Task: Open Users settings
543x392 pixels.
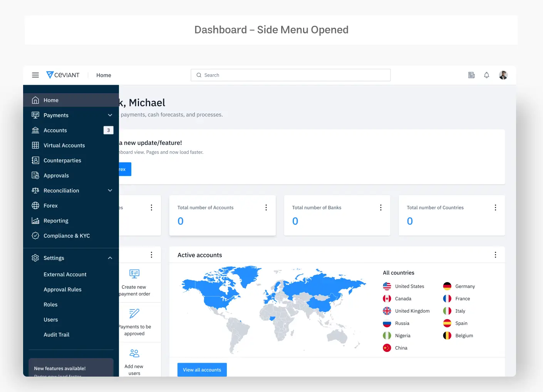Action: click(x=51, y=320)
